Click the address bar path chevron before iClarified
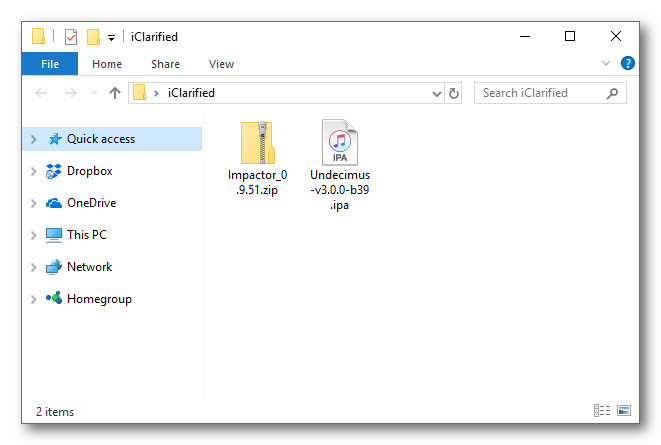The width and height of the screenshot is (661, 445). click(156, 93)
